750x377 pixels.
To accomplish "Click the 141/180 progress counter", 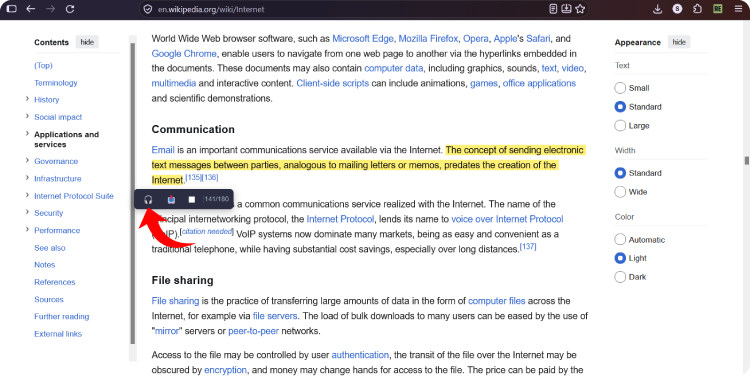I will (217, 199).
